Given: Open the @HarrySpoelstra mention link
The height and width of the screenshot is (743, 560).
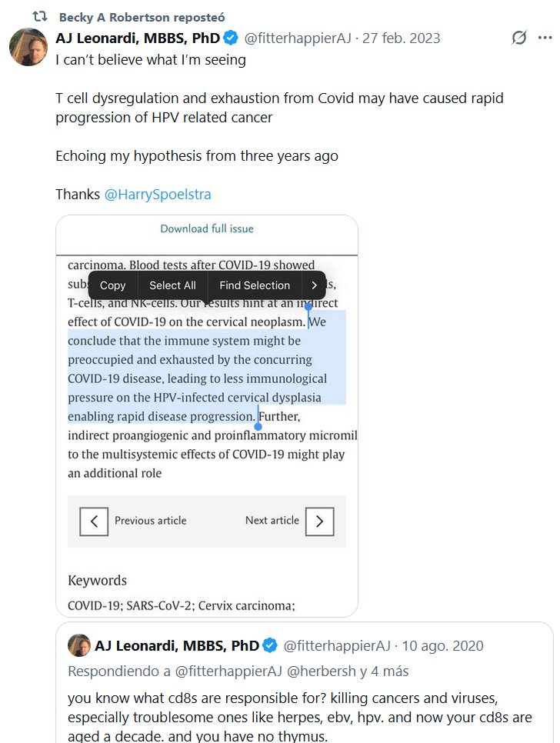Looking at the screenshot, I should [x=157, y=195].
